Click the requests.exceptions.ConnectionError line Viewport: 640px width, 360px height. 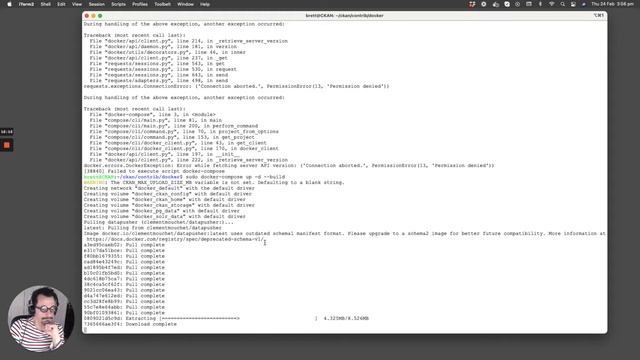click(236, 87)
